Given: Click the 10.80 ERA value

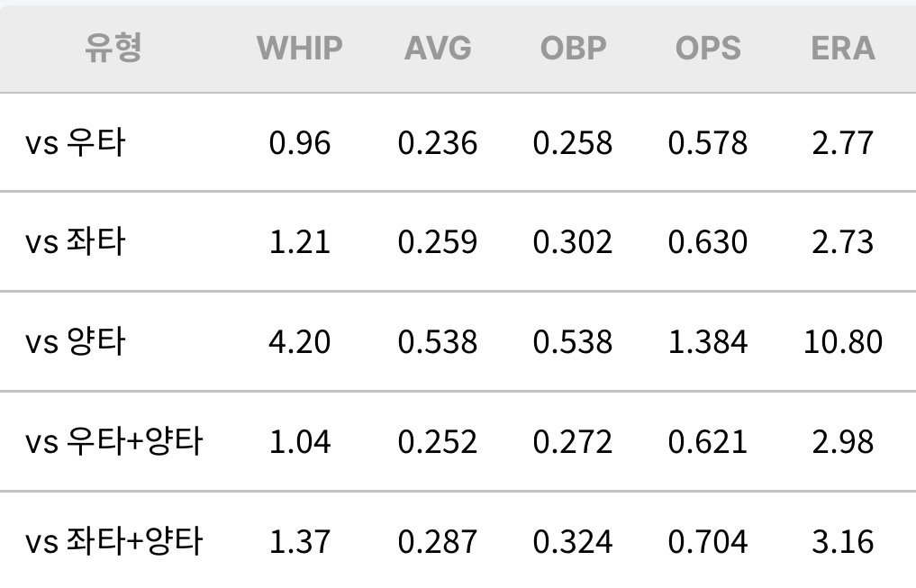Looking at the screenshot, I should pos(843,342).
